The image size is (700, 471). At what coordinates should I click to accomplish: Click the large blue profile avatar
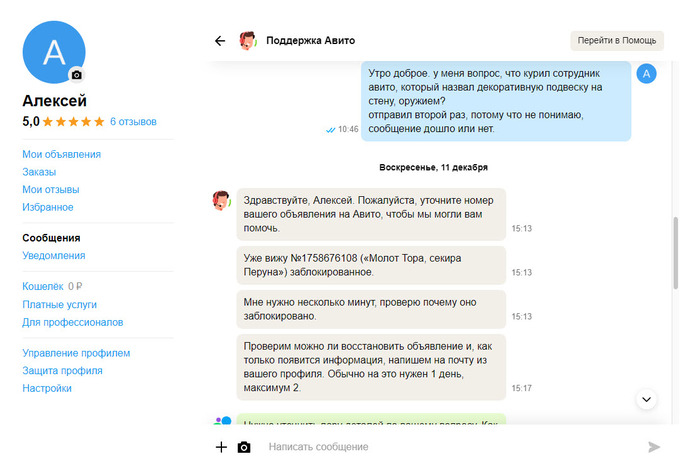click(54, 52)
